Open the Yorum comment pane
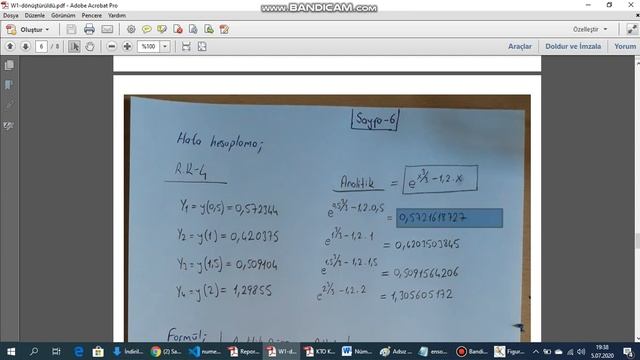 [625, 47]
